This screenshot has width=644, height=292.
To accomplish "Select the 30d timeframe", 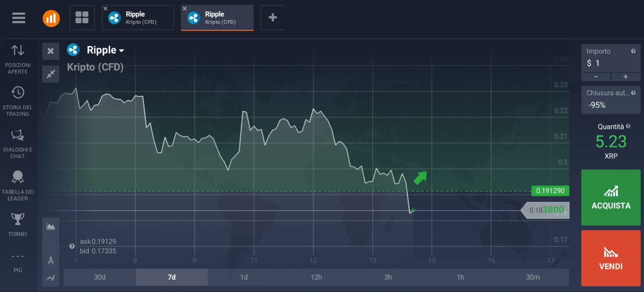I will pyautogui.click(x=100, y=277).
